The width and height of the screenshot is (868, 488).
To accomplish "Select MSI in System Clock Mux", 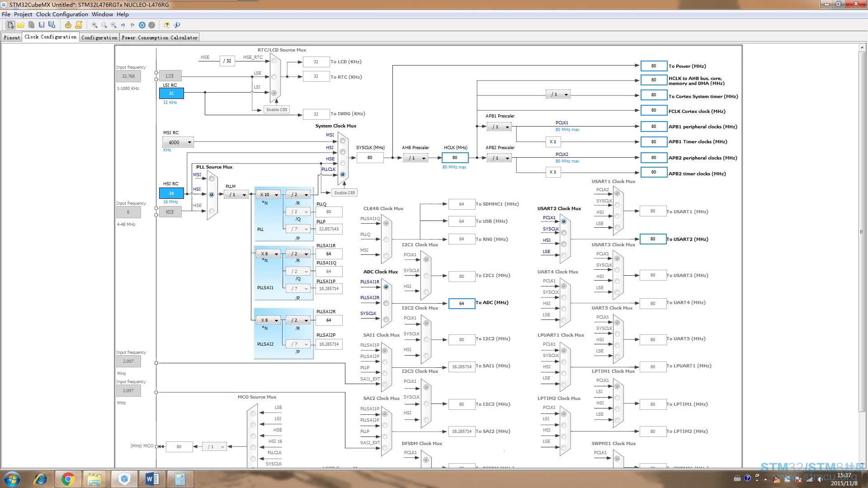I will 343,141.
